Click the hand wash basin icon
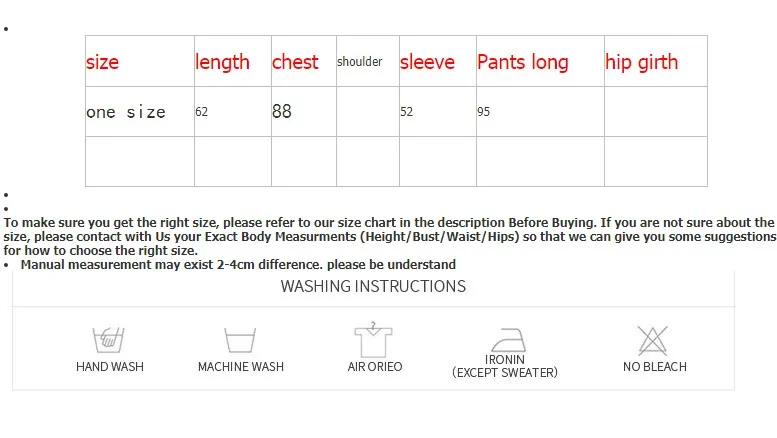 [109, 340]
